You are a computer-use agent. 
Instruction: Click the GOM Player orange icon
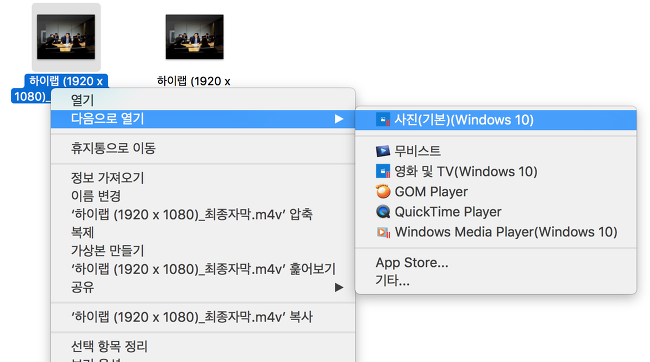383,192
